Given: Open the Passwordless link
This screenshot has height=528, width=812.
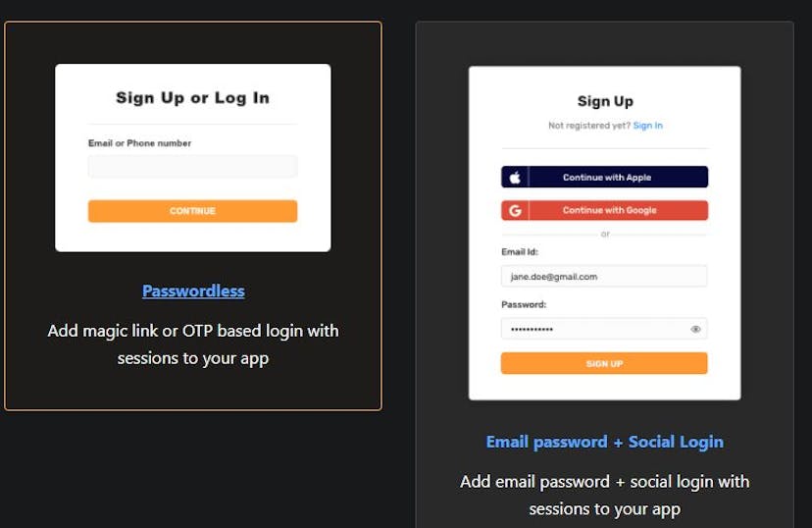Looking at the screenshot, I should tap(193, 290).
